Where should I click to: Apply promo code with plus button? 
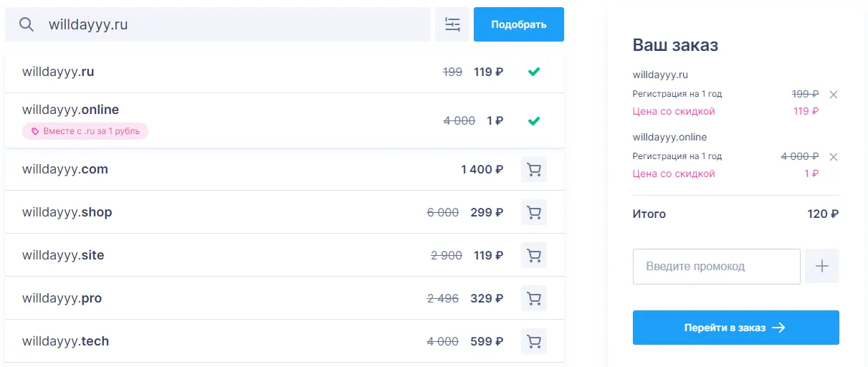822,267
